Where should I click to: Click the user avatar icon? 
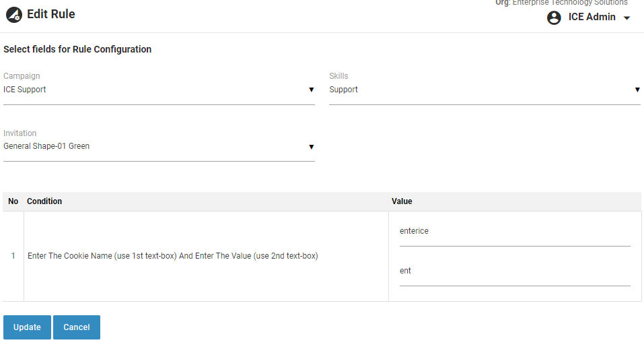554,18
